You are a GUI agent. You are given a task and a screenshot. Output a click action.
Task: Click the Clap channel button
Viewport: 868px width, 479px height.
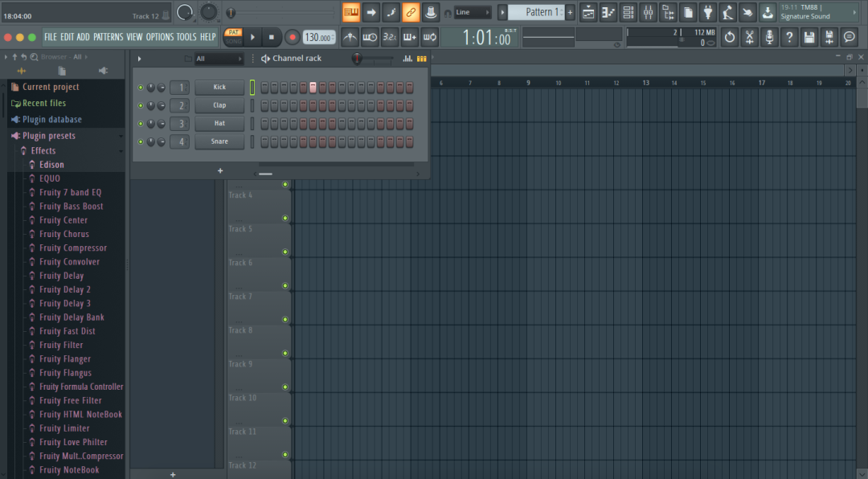pyautogui.click(x=219, y=105)
